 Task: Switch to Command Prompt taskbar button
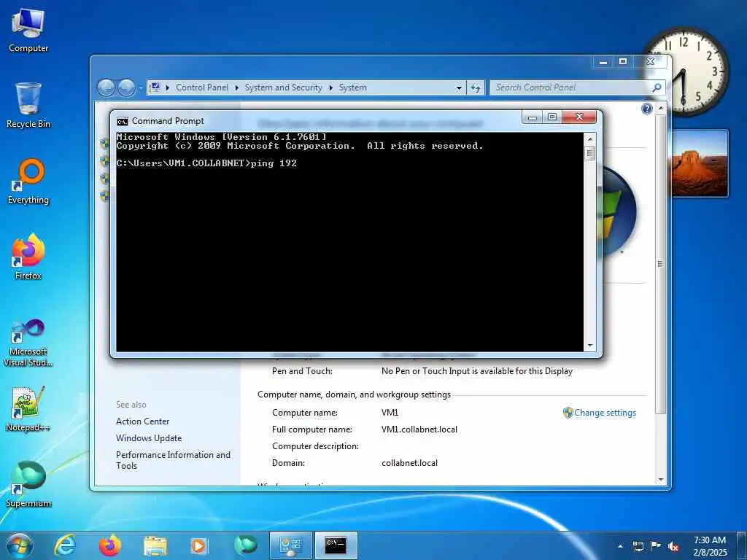point(336,545)
